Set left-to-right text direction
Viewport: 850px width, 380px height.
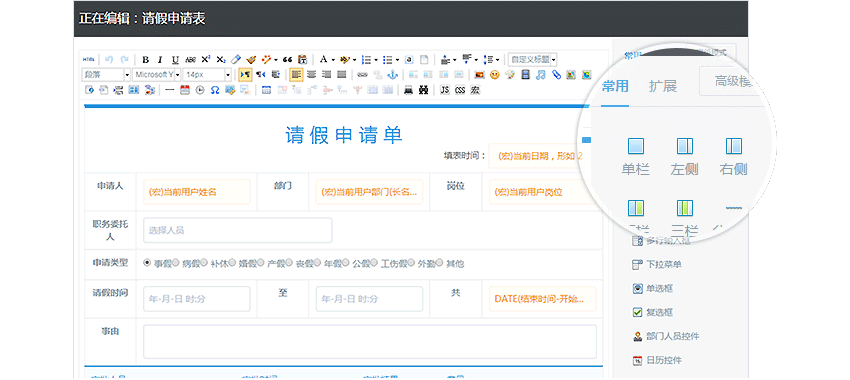tap(245, 75)
